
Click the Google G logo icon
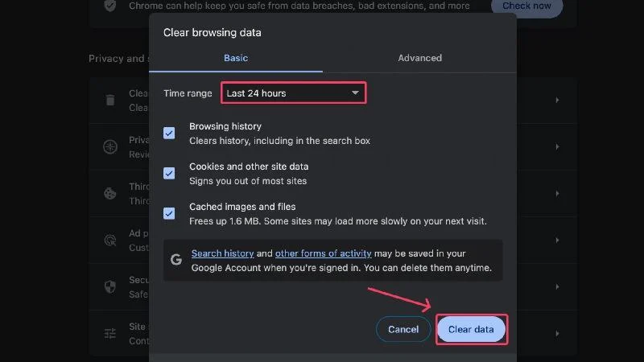tap(176, 259)
